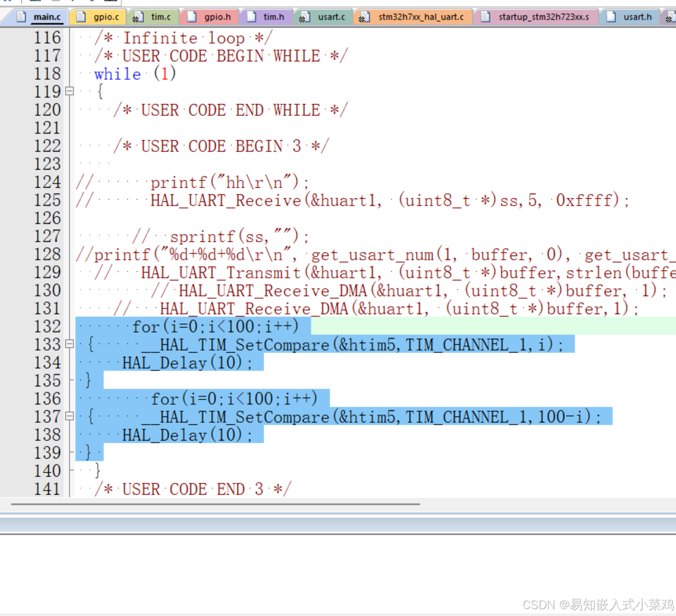Collapse the for-loop fold at line 133
The height and width of the screenshot is (616, 676).
69,344
